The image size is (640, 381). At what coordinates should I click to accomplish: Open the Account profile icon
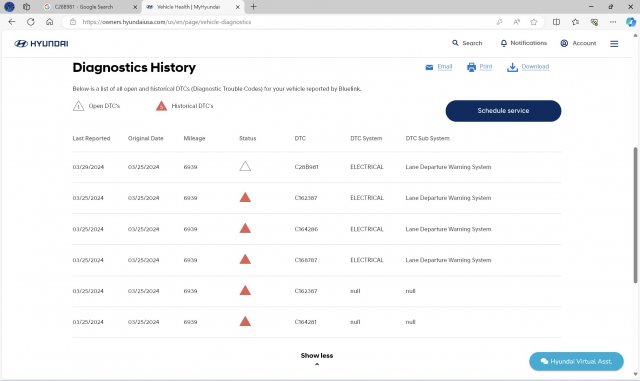[x=564, y=43]
